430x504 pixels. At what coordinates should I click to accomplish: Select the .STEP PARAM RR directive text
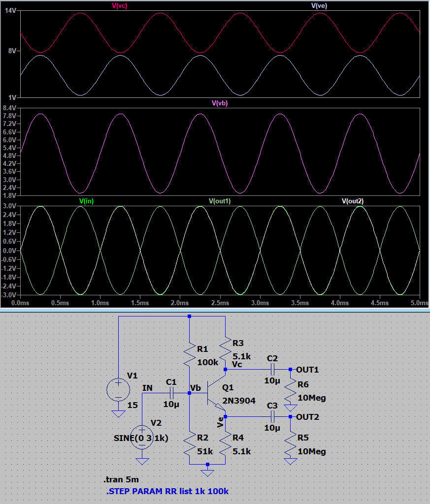tap(167, 491)
